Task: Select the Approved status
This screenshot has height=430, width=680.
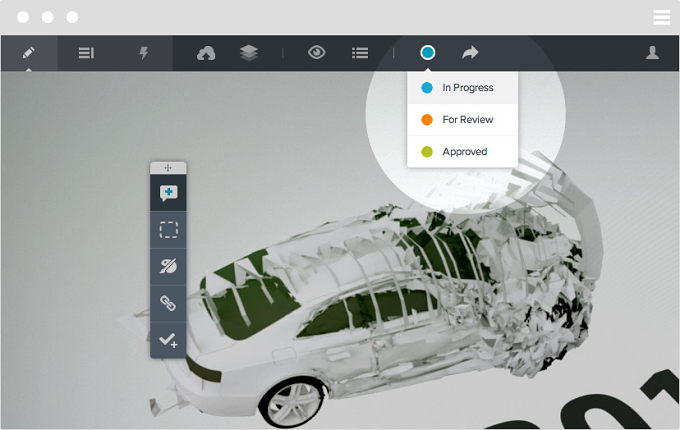Action: (462, 152)
